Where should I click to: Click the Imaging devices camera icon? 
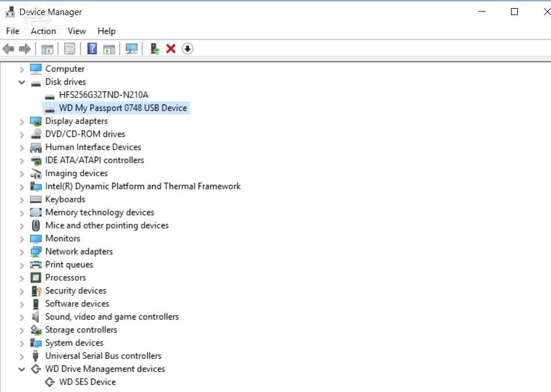pos(36,173)
